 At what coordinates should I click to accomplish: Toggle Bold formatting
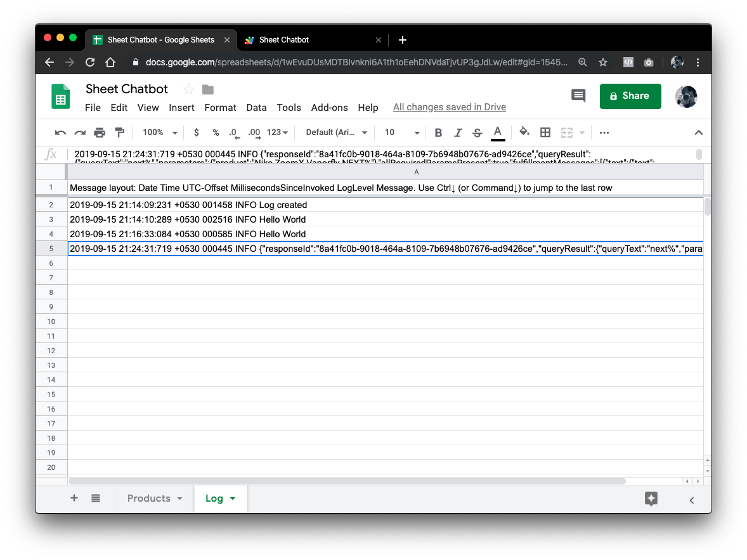pos(438,133)
